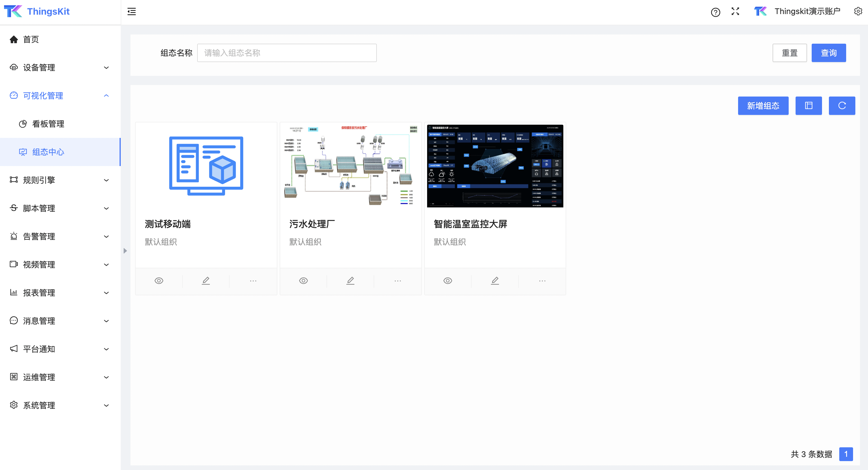
Task: Refresh the configuration list
Action: tap(842, 106)
